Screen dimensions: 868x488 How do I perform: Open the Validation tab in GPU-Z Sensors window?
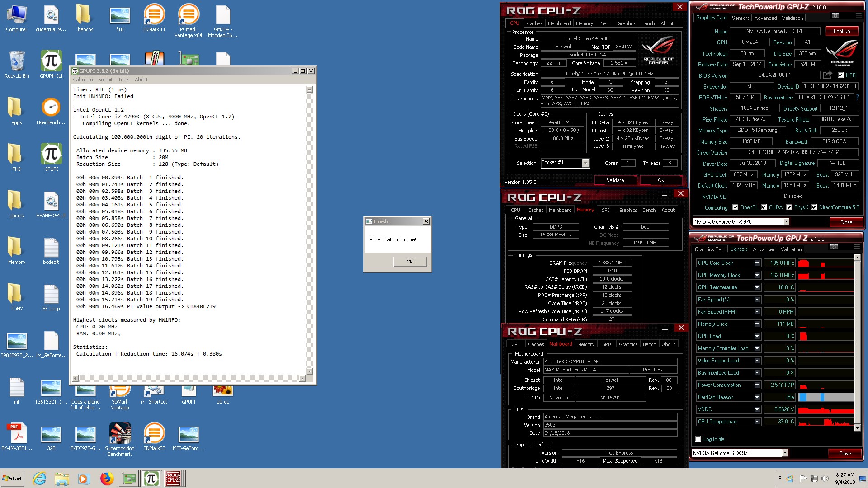pos(791,249)
